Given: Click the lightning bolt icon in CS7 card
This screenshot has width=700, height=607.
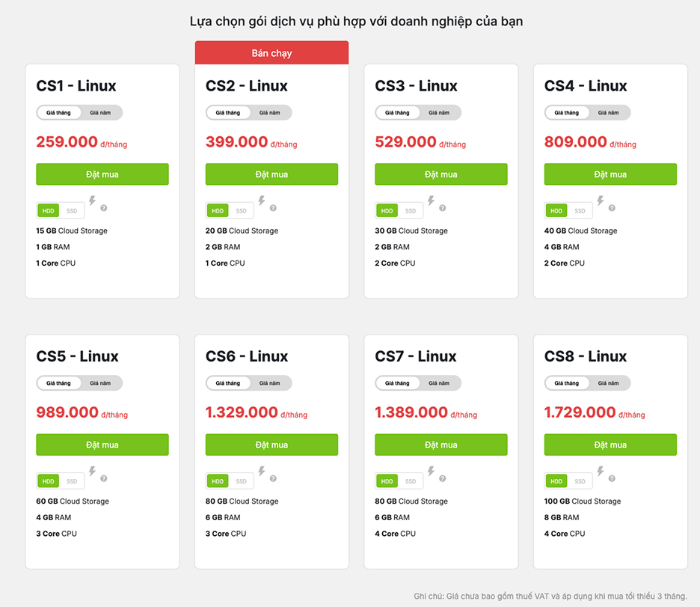Looking at the screenshot, I should (432, 472).
